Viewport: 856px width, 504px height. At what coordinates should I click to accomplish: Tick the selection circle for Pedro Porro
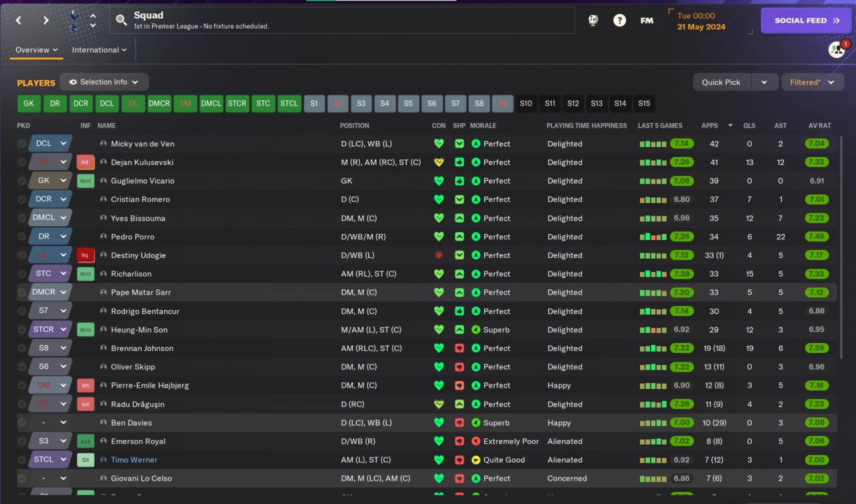(22, 237)
